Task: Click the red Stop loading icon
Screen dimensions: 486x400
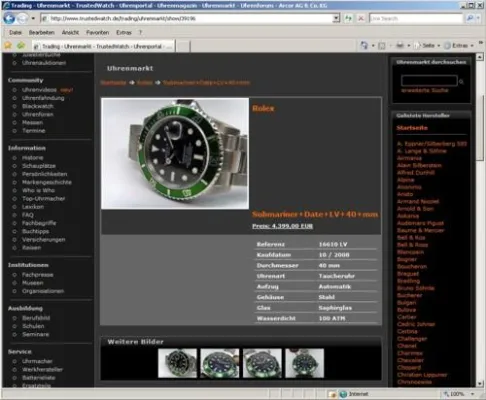Action: [x=361, y=18]
